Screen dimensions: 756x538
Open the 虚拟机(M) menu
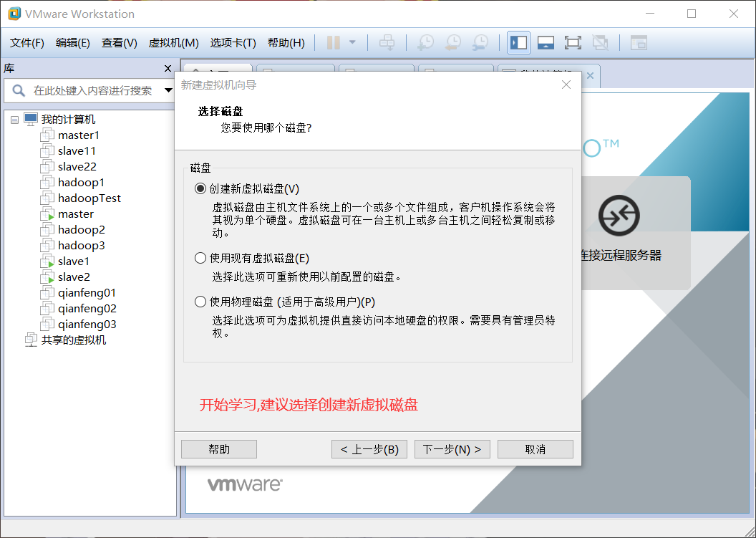(x=173, y=43)
